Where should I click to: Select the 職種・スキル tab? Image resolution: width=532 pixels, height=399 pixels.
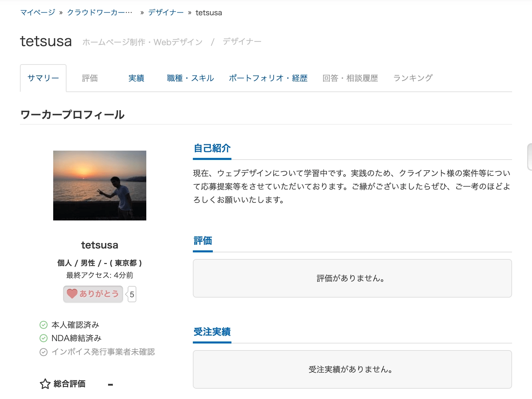pos(190,78)
